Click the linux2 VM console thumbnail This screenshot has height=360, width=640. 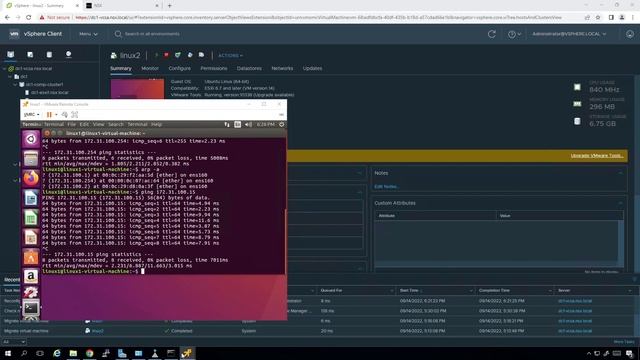[x=138, y=89]
